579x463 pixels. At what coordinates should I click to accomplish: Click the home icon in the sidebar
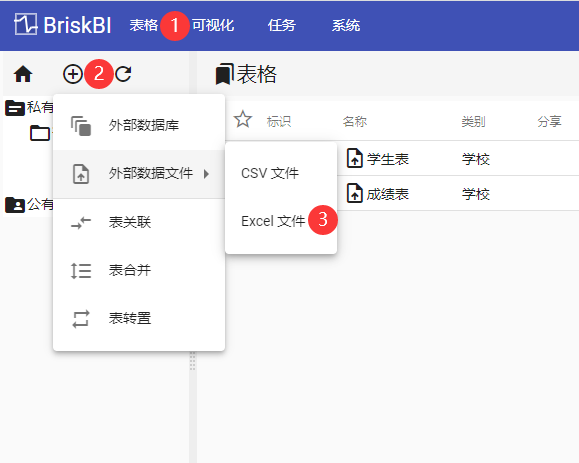(x=23, y=74)
